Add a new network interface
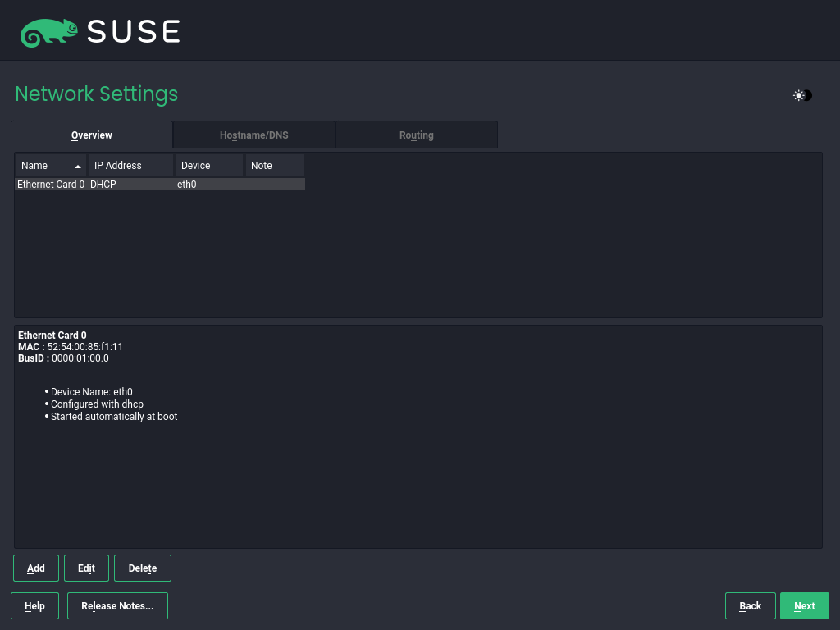 click(35, 568)
